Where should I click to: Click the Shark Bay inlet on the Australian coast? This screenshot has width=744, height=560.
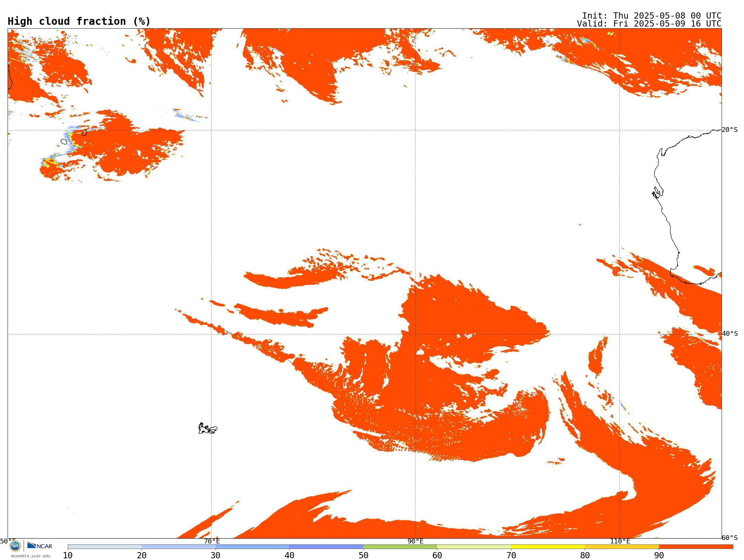coord(658,192)
